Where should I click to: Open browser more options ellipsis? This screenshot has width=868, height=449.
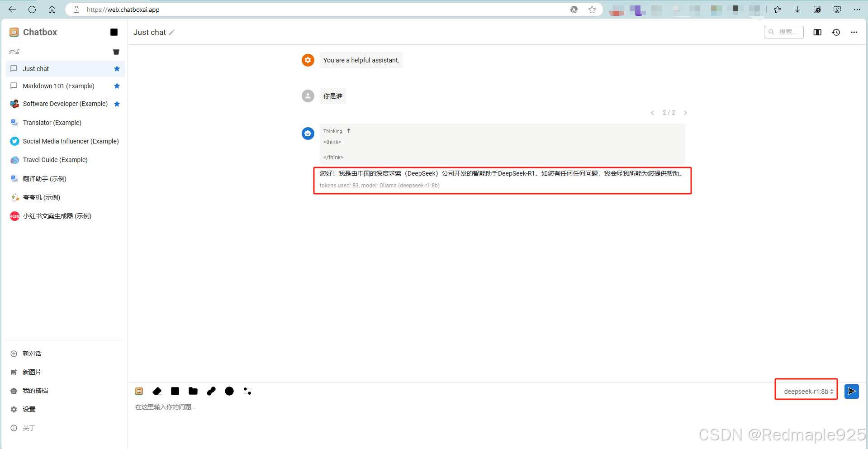coord(857,10)
